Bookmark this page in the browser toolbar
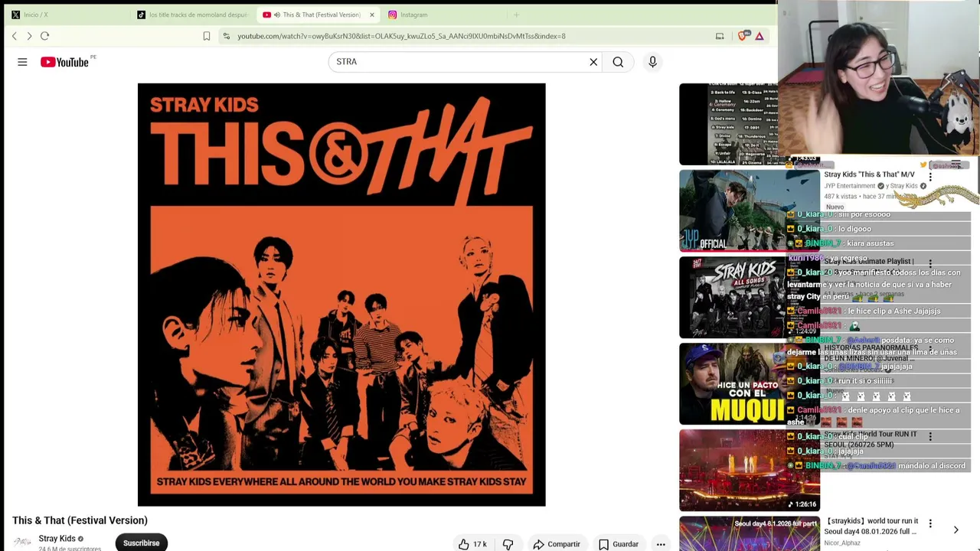This screenshot has height=551, width=980. pos(207,36)
